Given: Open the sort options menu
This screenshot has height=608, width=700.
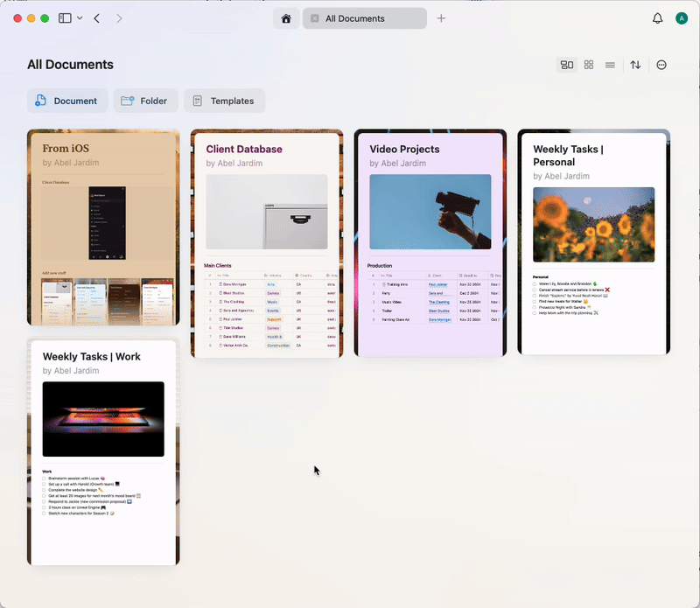Looking at the screenshot, I should pos(635,64).
